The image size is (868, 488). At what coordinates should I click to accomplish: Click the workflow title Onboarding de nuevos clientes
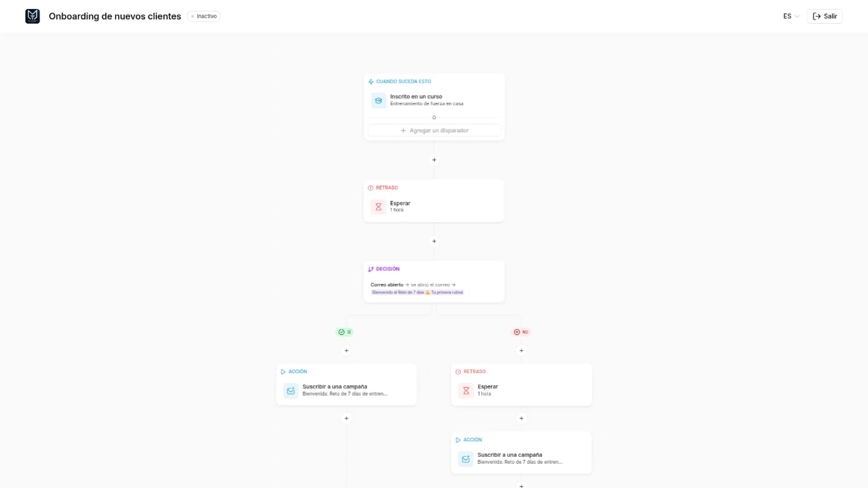(115, 16)
